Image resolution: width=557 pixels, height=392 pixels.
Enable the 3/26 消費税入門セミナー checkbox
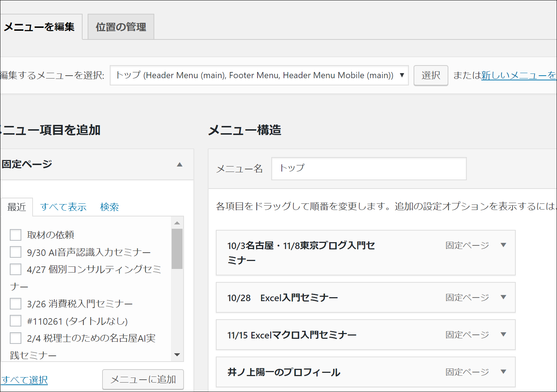point(16,304)
